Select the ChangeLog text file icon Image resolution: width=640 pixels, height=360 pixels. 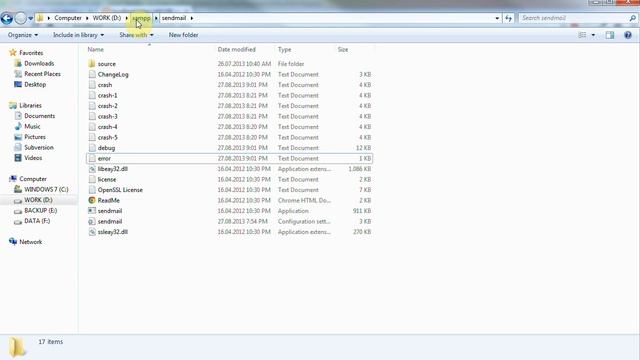point(92,74)
